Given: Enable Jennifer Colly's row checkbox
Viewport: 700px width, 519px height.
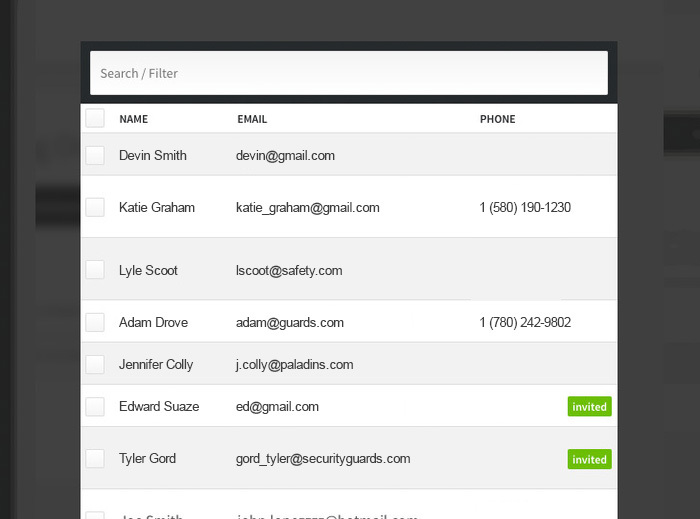Looking at the screenshot, I should point(95,364).
